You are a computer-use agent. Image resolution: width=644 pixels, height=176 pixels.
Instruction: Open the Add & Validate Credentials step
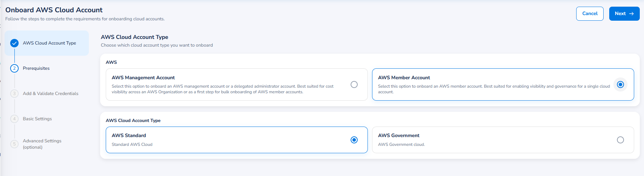(51, 94)
